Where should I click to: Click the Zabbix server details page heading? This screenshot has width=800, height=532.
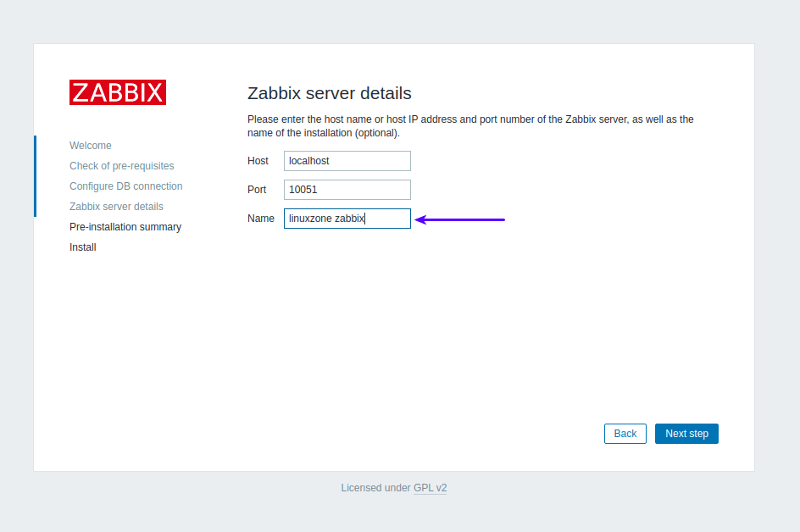[329, 93]
